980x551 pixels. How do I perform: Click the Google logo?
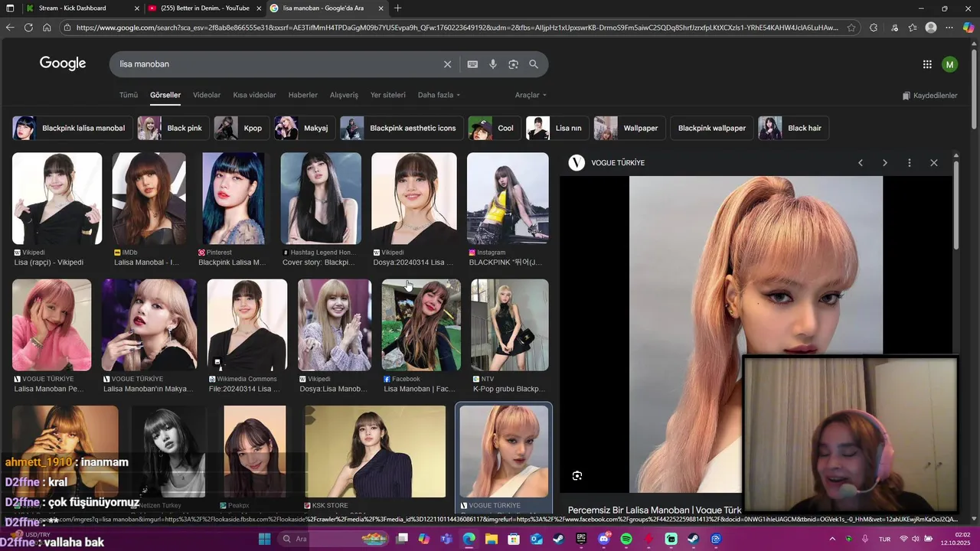(x=63, y=64)
